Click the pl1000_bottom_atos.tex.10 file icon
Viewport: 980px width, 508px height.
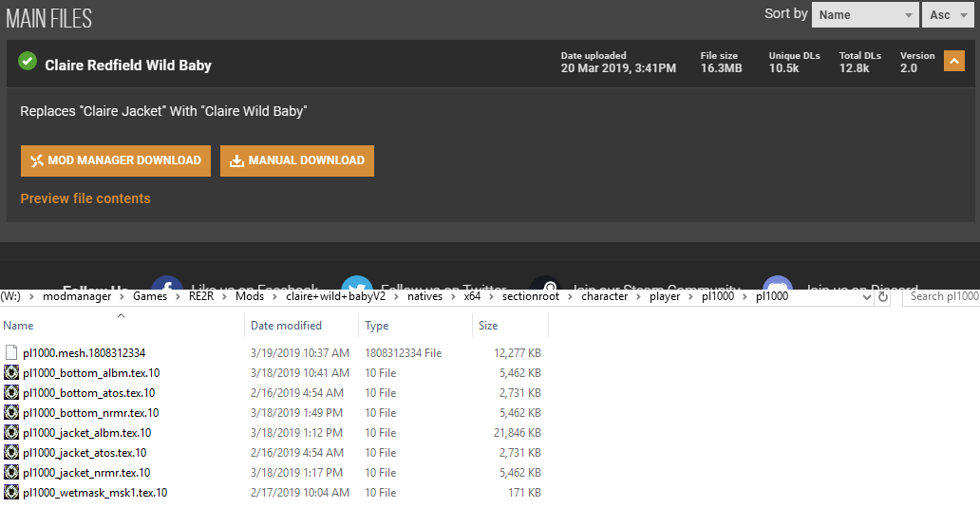click(11, 392)
